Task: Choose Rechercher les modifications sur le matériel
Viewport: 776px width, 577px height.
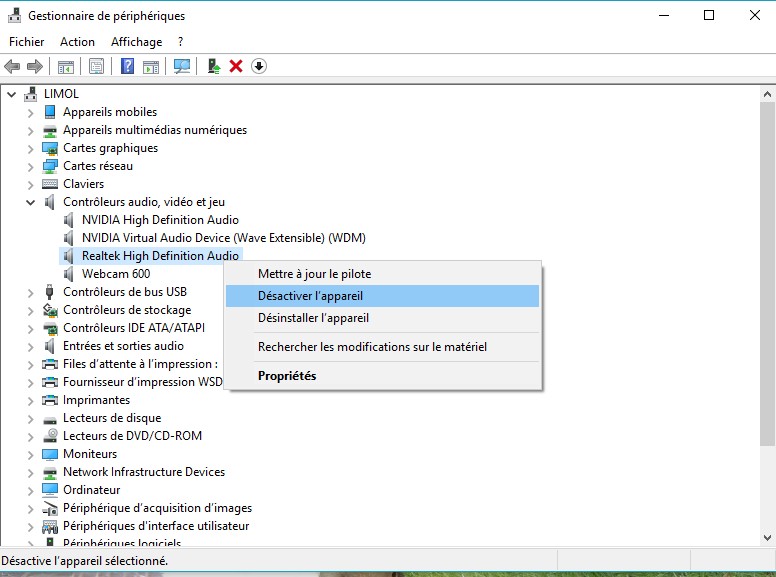Action: click(383, 346)
